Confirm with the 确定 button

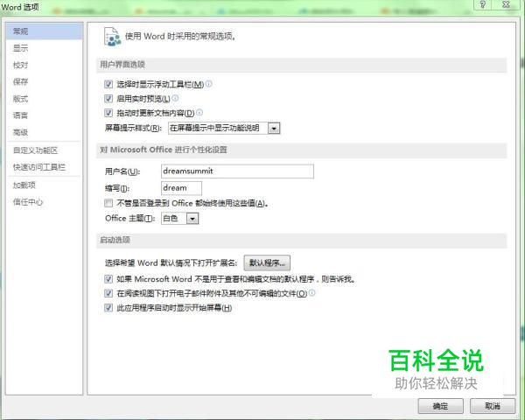click(441, 406)
